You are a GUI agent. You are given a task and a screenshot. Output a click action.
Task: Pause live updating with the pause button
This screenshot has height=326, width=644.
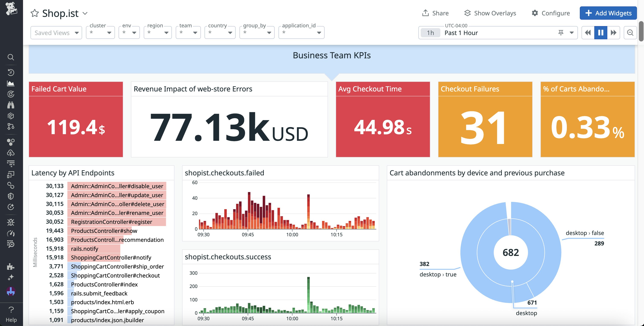(600, 32)
